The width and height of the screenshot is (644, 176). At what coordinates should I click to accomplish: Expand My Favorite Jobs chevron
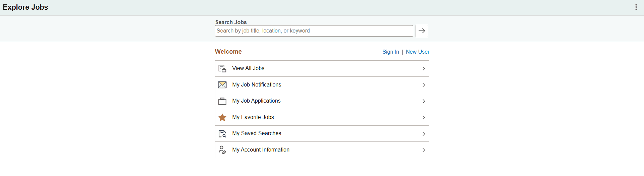424,117
